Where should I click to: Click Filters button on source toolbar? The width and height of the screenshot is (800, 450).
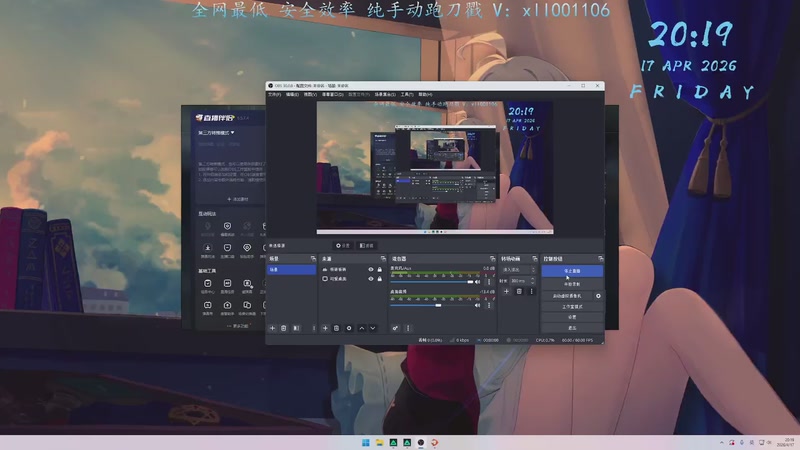pos(366,245)
